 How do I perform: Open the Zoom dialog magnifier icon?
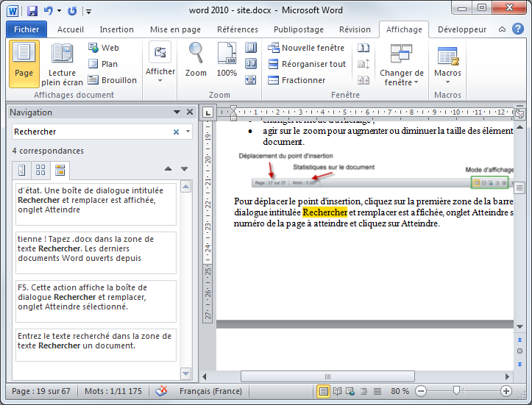click(x=196, y=60)
